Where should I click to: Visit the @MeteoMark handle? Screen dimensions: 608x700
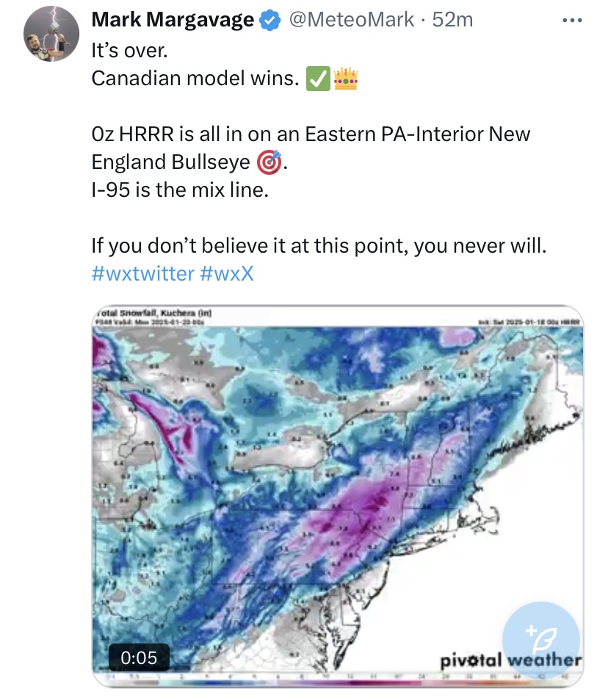pos(352,20)
